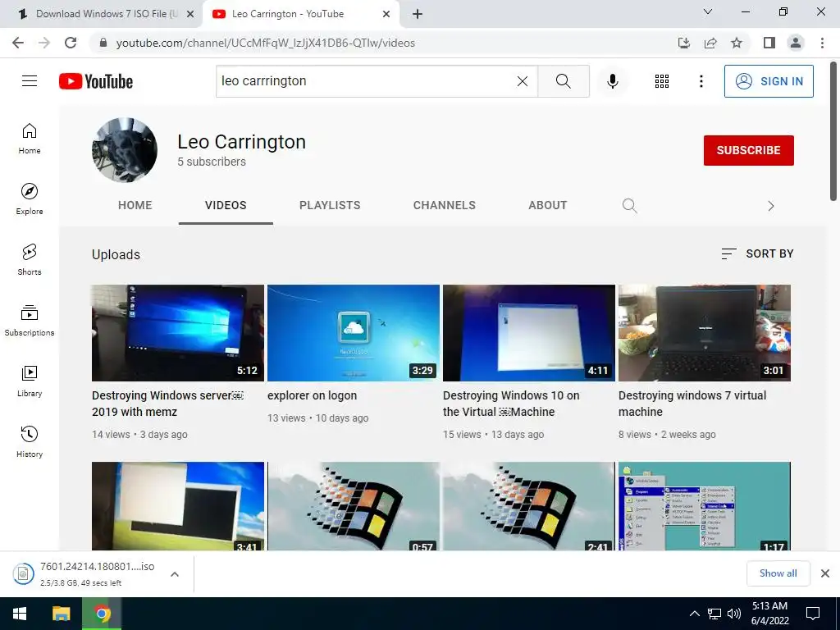The width and height of the screenshot is (840, 630).
Task: Open the CHANNELS tab
Action: tap(444, 205)
